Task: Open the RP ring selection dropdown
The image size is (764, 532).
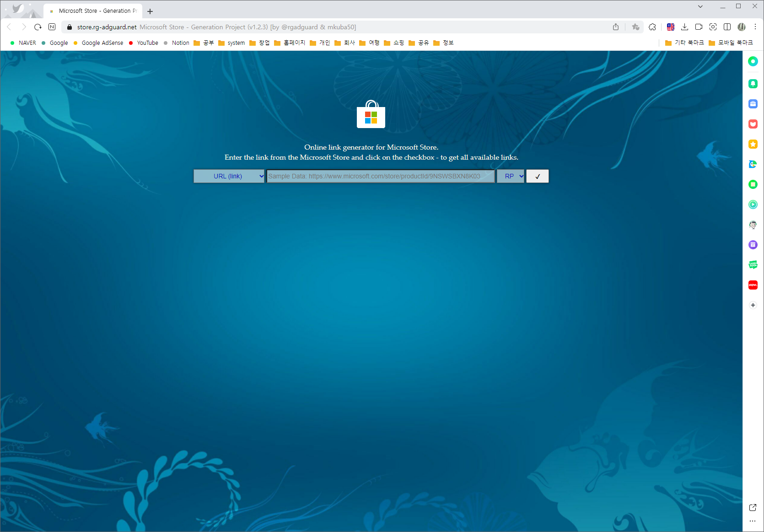Action: click(x=511, y=176)
